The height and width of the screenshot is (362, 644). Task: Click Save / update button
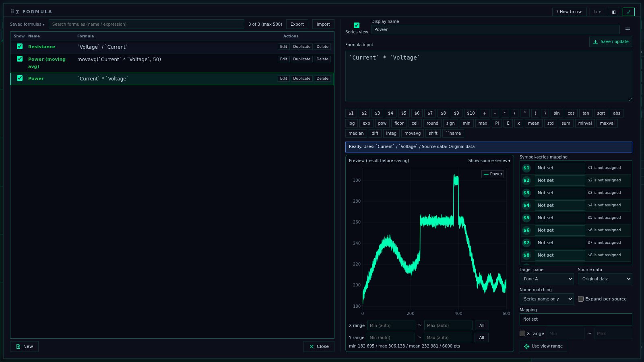coord(611,42)
